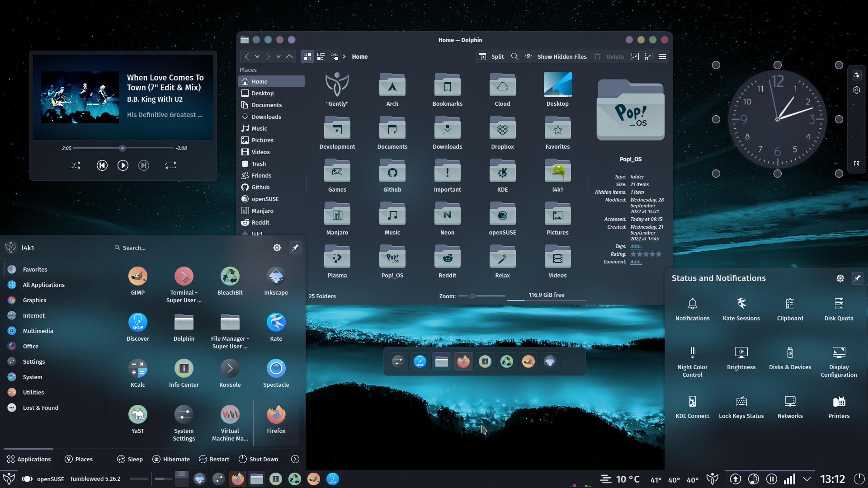Viewport: 868px width, 488px height.
Task: Click the launcher Search field
Action: [x=190, y=248]
